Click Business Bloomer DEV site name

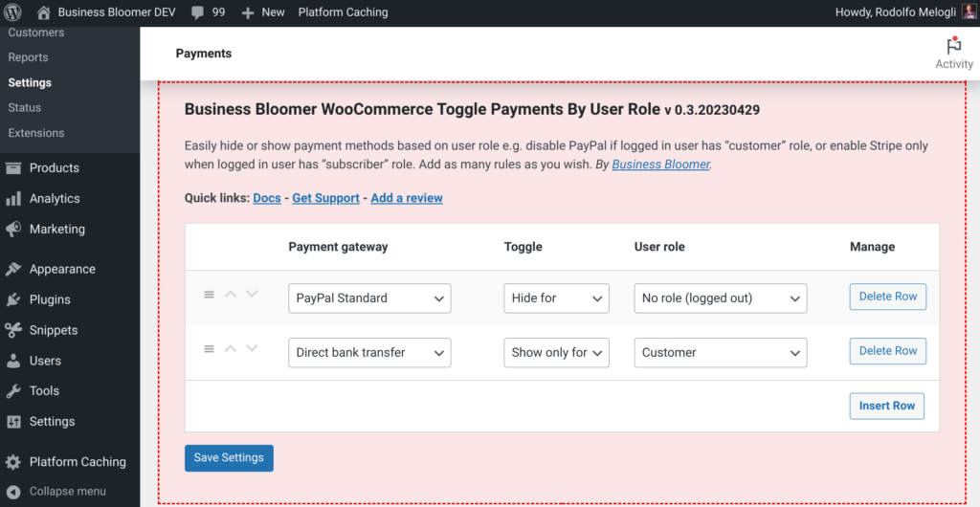click(117, 12)
